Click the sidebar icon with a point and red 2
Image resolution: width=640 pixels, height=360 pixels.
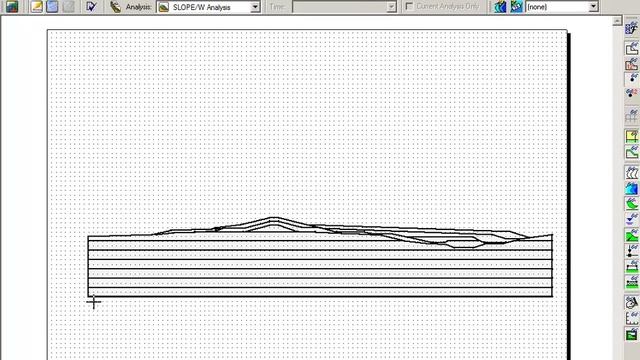631,94
